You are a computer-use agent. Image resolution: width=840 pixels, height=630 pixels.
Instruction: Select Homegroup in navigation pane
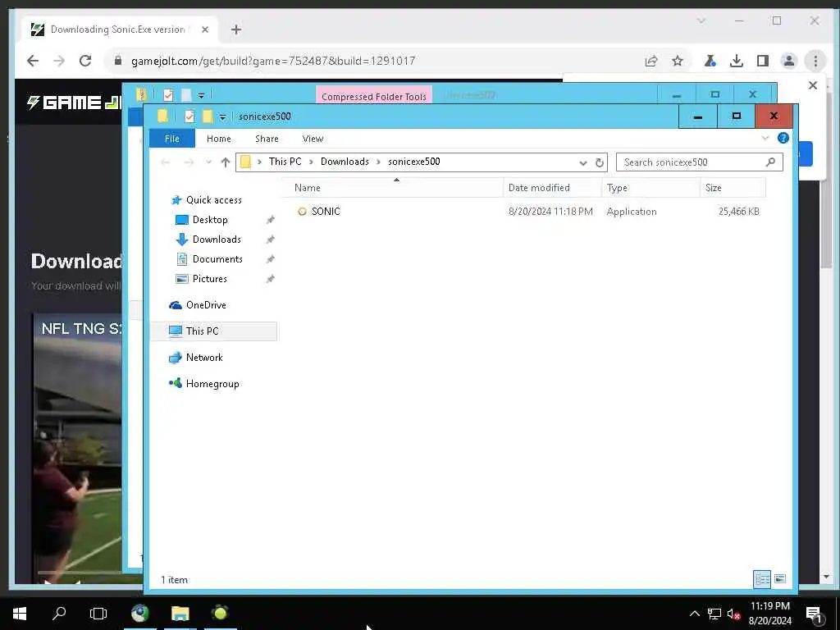point(212,384)
